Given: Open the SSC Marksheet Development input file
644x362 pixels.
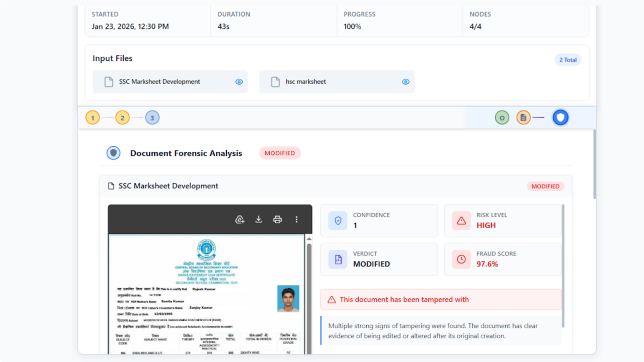Looking at the screenshot, I should [x=170, y=81].
